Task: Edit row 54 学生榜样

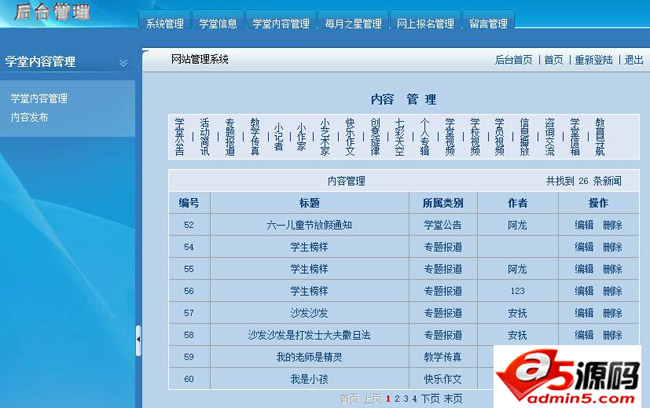Action: coord(584,247)
